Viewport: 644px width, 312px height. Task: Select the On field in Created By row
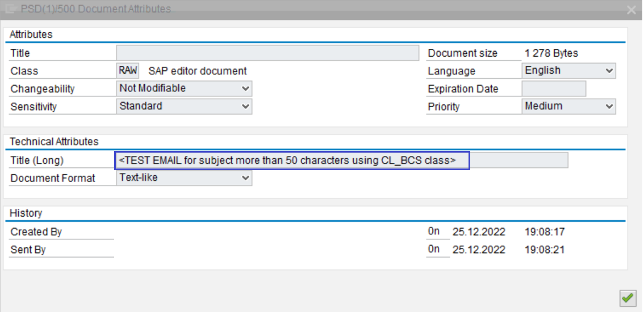pos(434,232)
